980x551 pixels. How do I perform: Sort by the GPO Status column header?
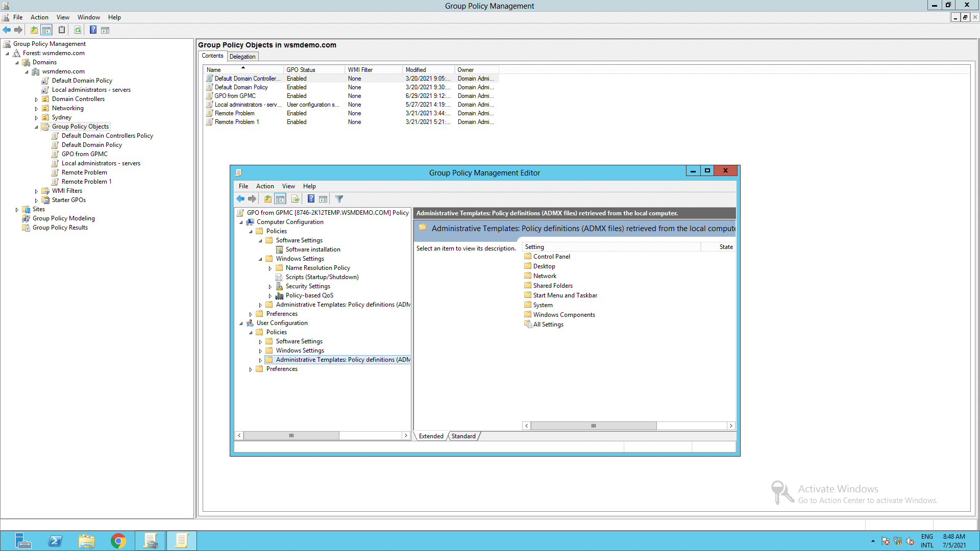point(314,70)
